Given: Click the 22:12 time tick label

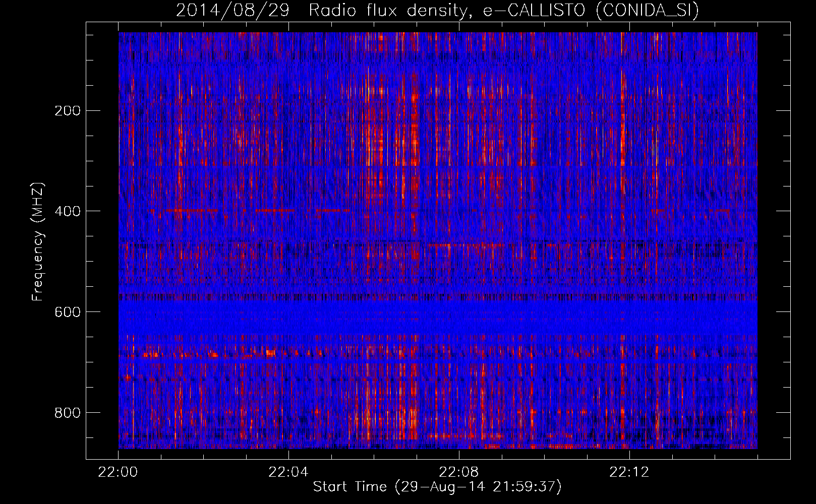Looking at the screenshot, I should click(x=629, y=472).
